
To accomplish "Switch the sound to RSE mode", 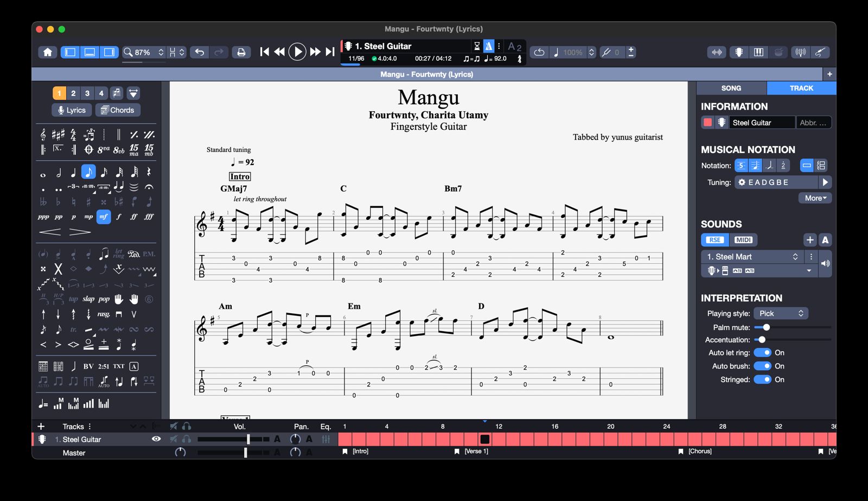I will pos(715,240).
